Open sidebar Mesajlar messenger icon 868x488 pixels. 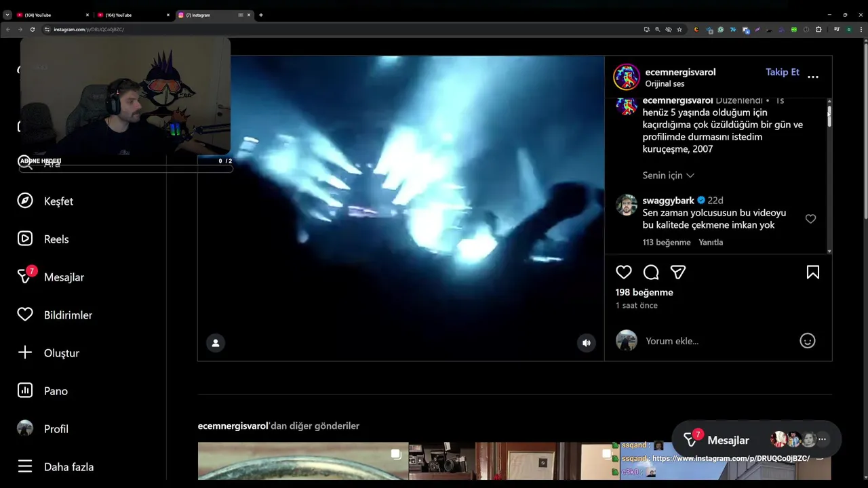coord(25,276)
